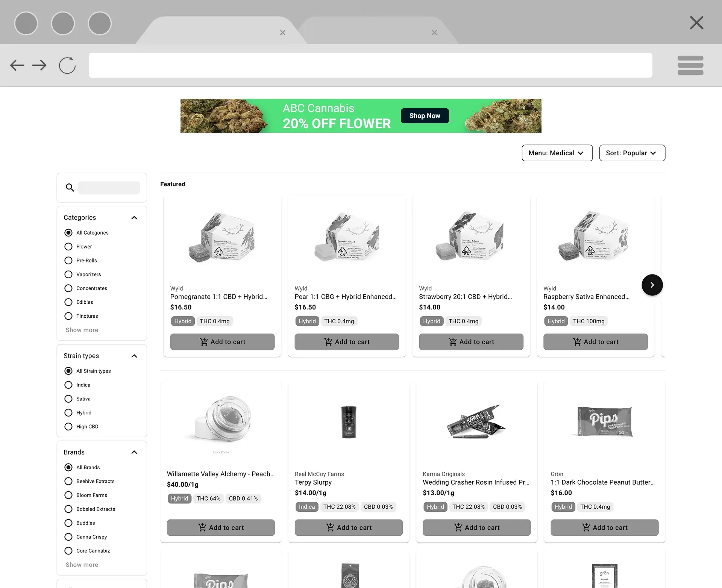Viewport: 722px width, 588px height.
Task: Collapse the Brands filter section
Action: click(134, 452)
